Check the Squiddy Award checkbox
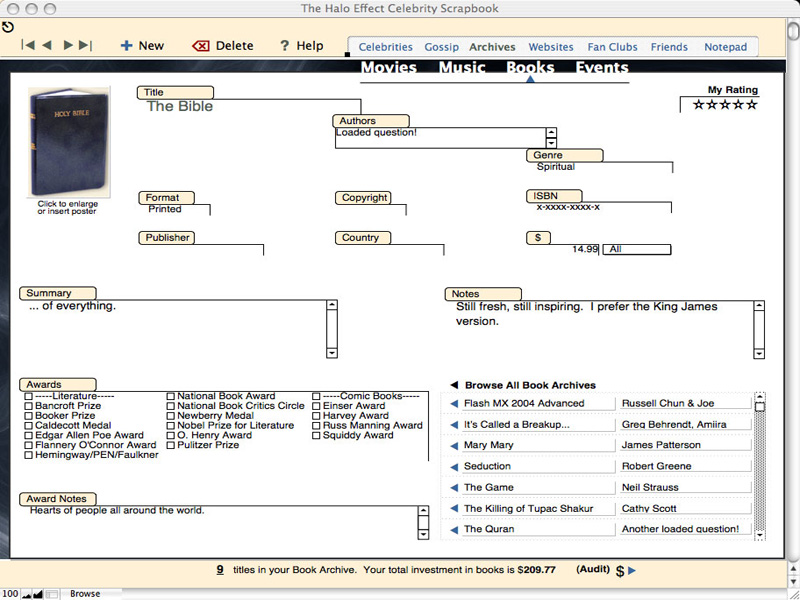Viewport: 800px width, 600px height. coord(316,436)
